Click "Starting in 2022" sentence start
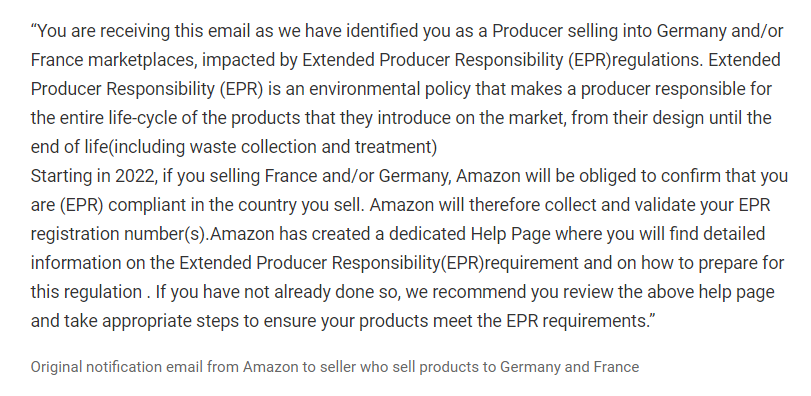This screenshot has width=811, height=396. 93,176
